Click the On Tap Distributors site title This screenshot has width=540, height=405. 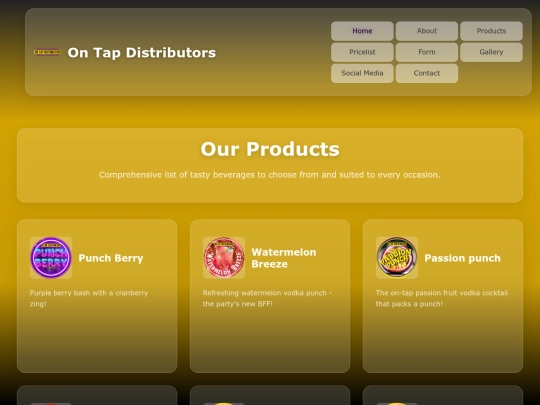(142, 53)
